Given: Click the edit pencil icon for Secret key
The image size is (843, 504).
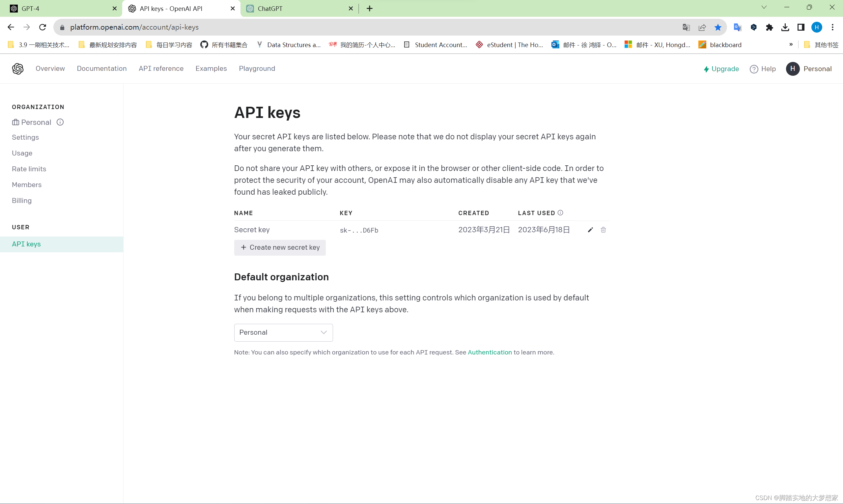Looking at the screenshot, I should 590,229.
